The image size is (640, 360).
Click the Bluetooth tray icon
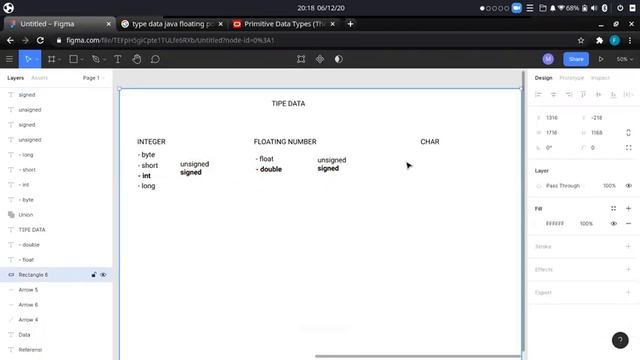point(604,8)
